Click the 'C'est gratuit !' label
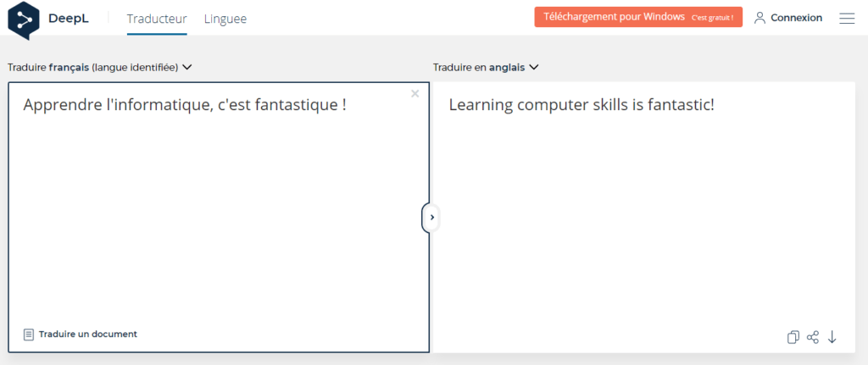Viewport: 868px width, 365px height. pos(712,18)
